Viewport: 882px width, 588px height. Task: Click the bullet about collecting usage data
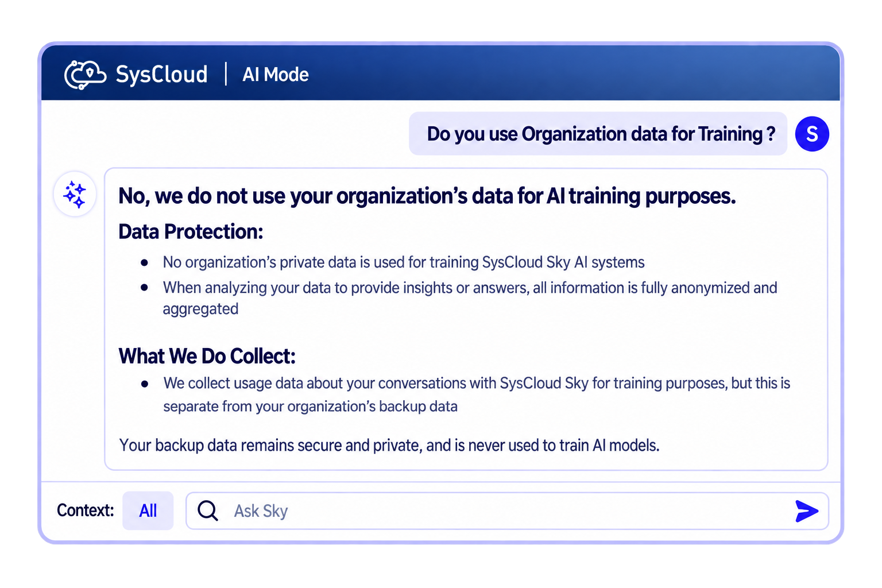point(477,394)
